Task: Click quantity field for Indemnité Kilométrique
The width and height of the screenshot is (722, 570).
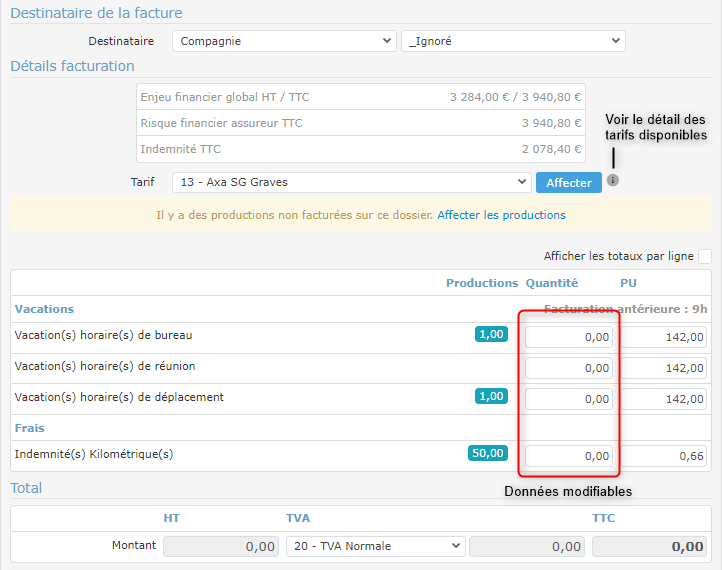Action: point(569,456)
